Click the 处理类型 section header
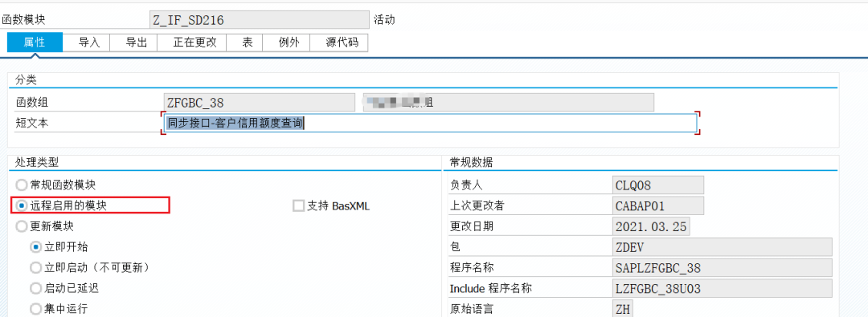 click(36, 162)
